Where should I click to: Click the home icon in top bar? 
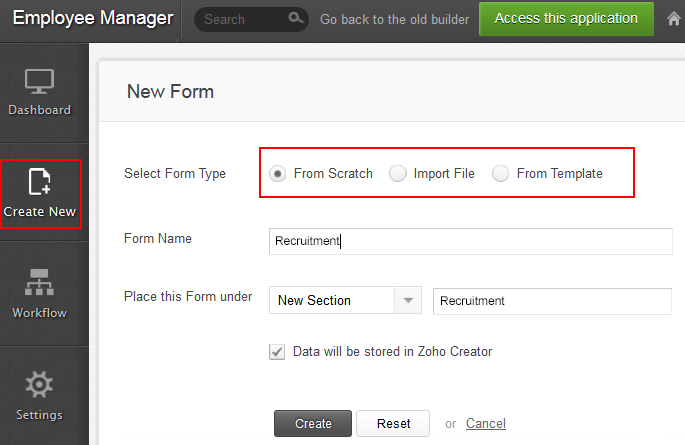coord(674,19)
